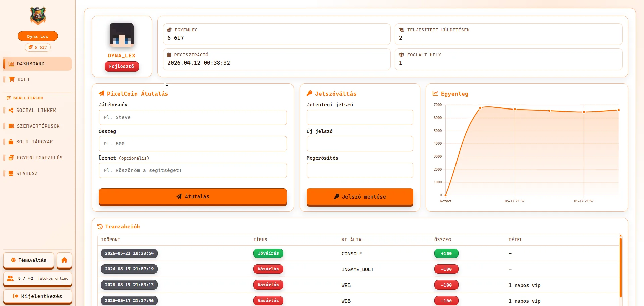Click the INGAME_BOLT transaction source
This screenshot has height=306, width=644.
click(358, 269)
